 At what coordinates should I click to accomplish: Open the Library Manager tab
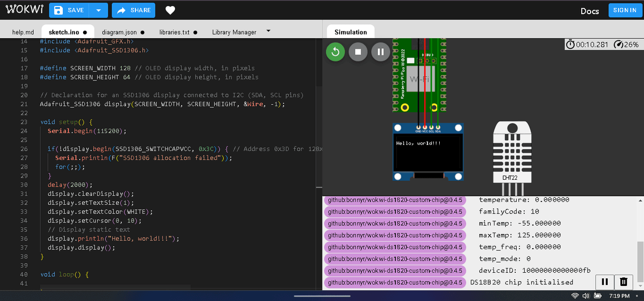[x=234, y=32]
